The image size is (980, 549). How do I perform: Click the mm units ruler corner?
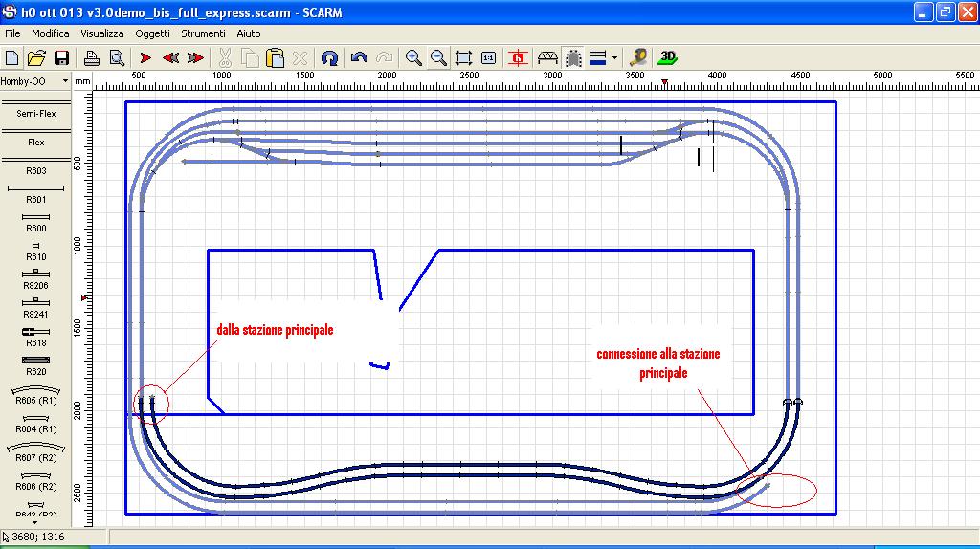coord(82,81)
